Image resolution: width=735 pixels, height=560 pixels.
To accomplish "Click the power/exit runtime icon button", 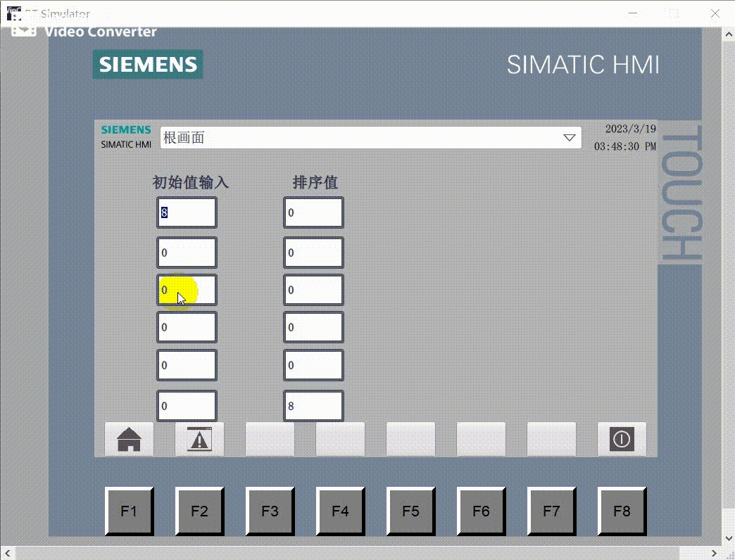I will [622, 439].
